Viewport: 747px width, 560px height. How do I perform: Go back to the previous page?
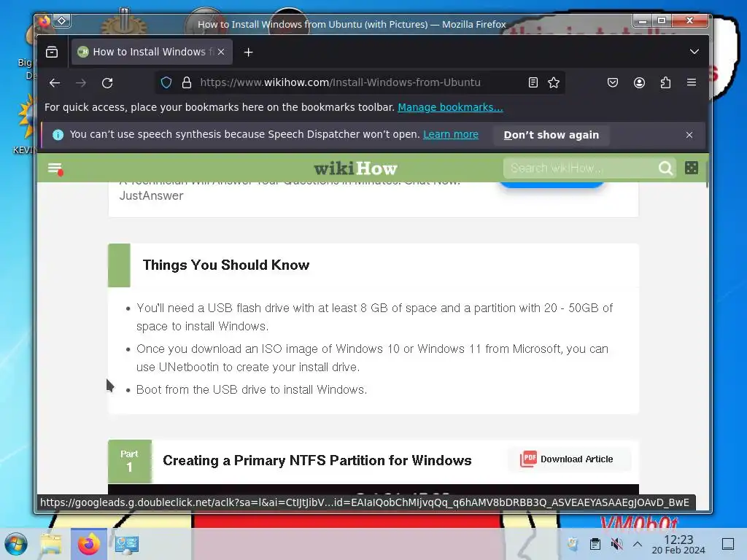pyautogui.click(x=55, y=83)
